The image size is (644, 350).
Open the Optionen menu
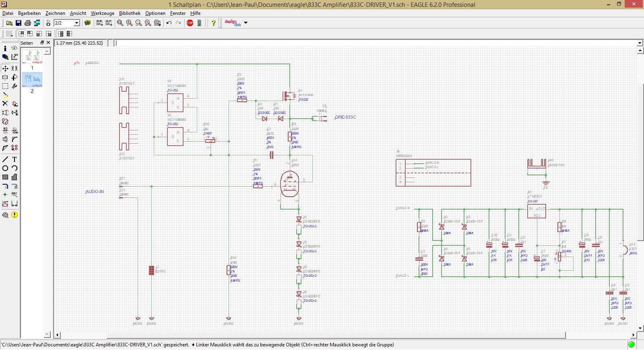[x=155, y=13]
